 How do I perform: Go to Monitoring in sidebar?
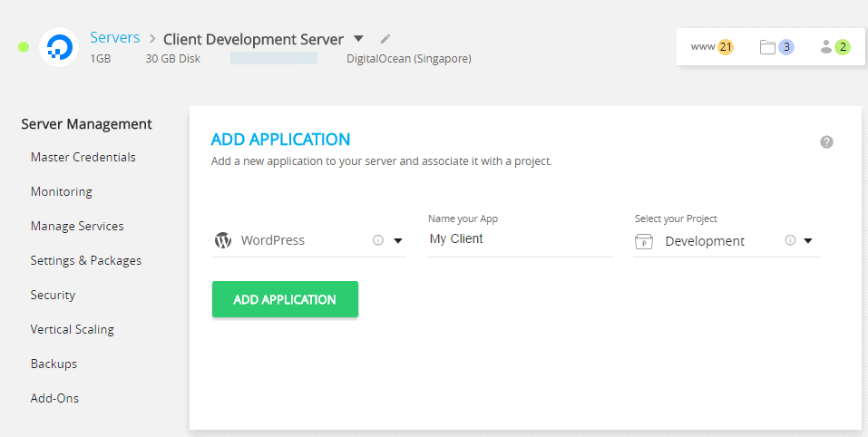(x=62, y=191)
